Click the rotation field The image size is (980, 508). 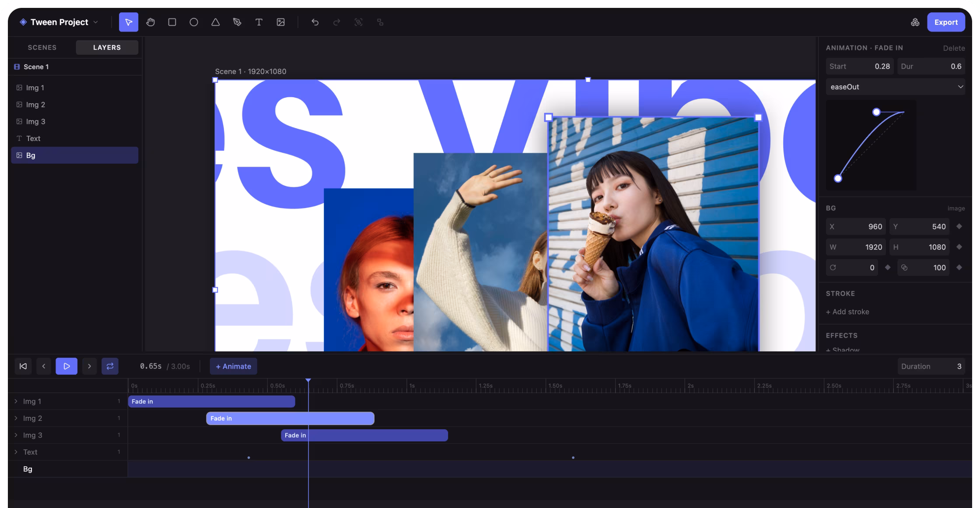tap(852, 268)
